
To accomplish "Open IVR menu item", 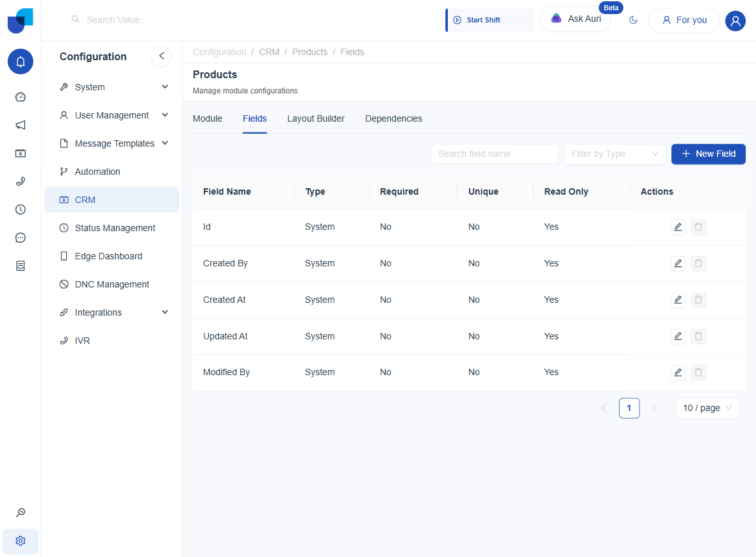I will pos(112,341).
